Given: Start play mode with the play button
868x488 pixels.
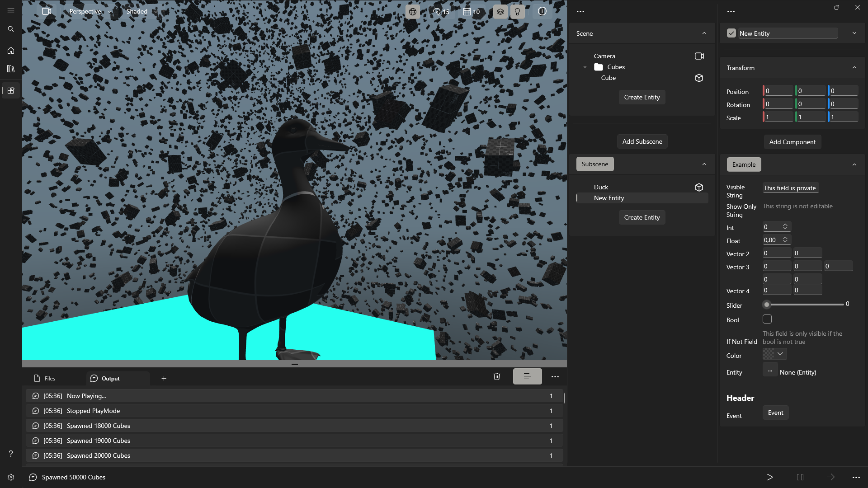Looking at the screenshot, I should click(769, 477).
